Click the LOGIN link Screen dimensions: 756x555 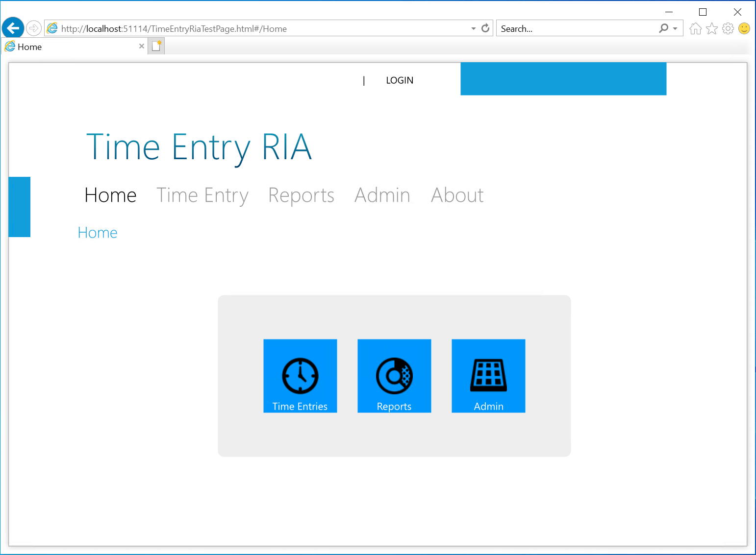pos(399,80)
